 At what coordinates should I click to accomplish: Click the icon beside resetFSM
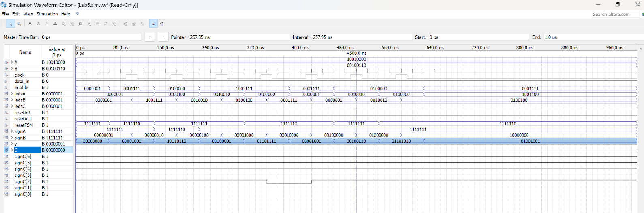click(6, 125)
